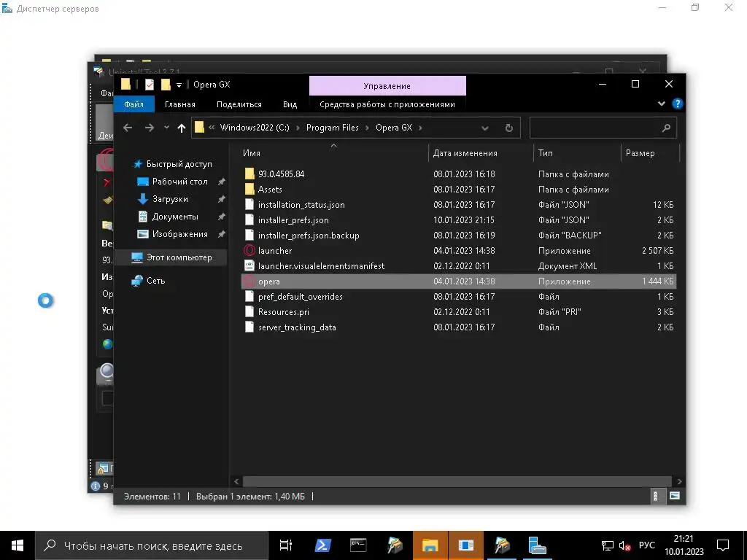Show hidden breadcrumb path chevrons
Viewport: 747px width, 560px height.
tap(212, 128)
